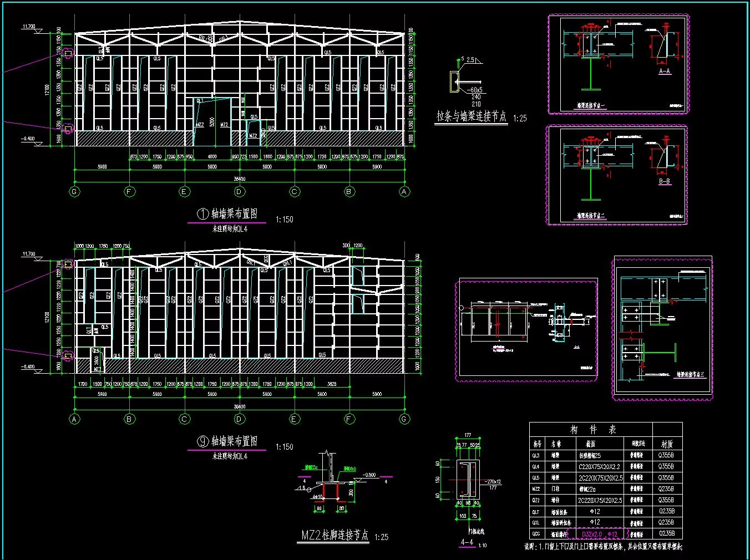Pick the circled ① symbol in the drawing title
The height and width of the screenshot is (560, 750).
pos(203,213)
